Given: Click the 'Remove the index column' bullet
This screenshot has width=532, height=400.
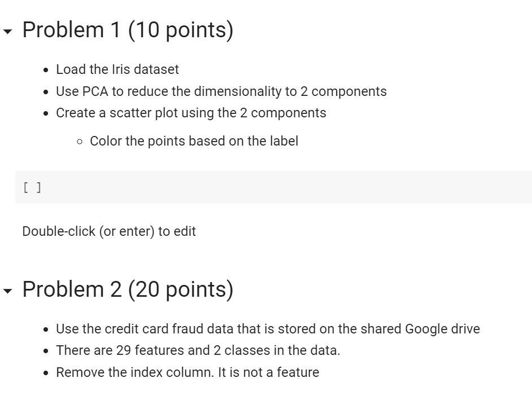Looking at the screenshot, I should click(187, 372).
